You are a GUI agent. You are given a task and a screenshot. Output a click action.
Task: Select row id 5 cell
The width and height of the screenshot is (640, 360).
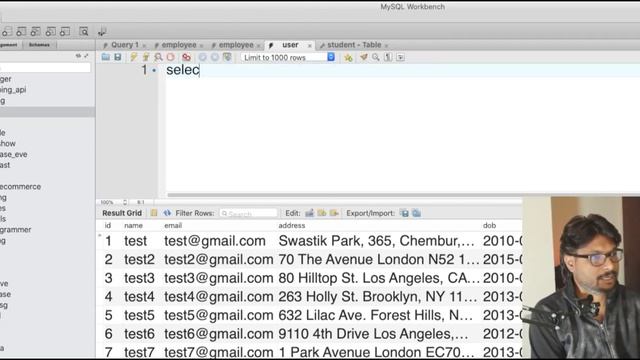pyautogui.click(x=108, y=315)
